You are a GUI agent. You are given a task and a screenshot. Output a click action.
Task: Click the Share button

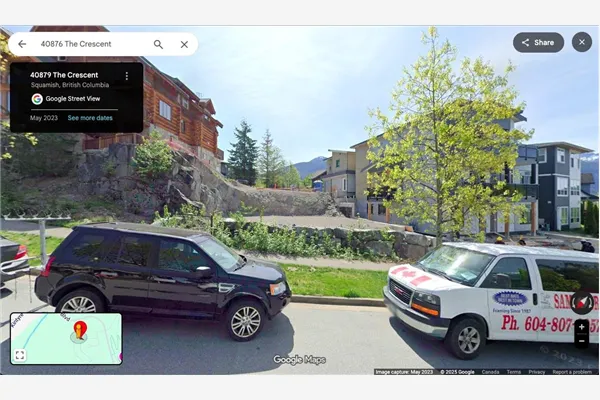(538, 42)
